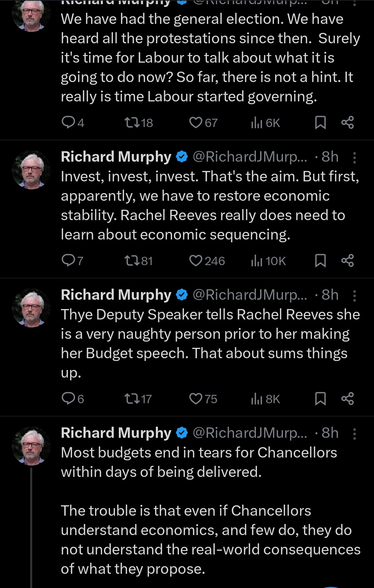Like the tweet with 246 likes
The height and width of the screenshot is (588, 374).
coord(196,261)
